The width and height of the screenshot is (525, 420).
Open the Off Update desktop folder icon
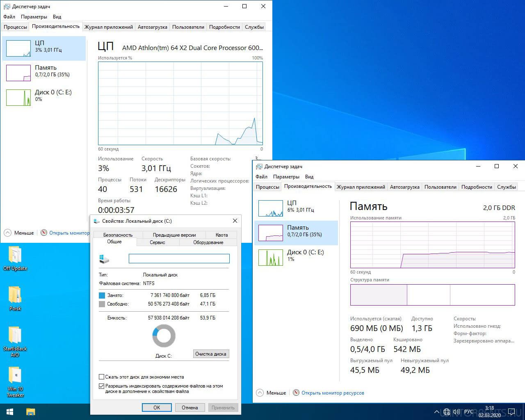[15, 258]
